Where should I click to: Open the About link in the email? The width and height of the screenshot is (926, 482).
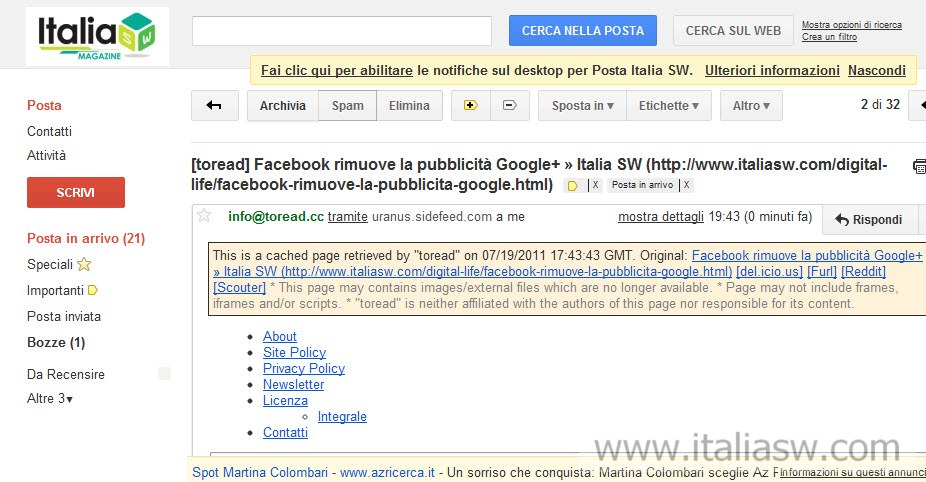pos(280,337)
